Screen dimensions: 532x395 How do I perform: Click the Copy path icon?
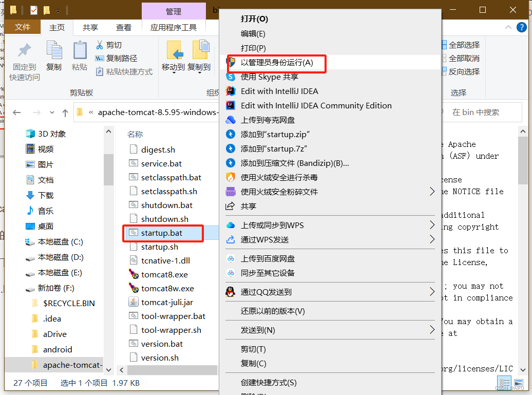point(100,59)
